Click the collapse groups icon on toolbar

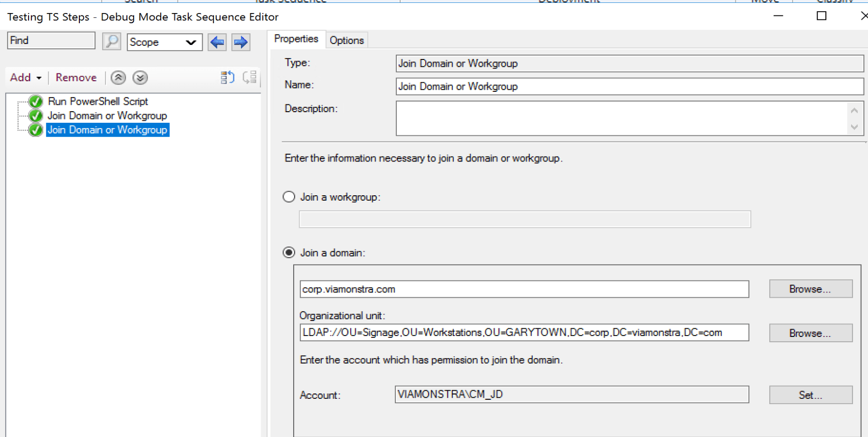[249, 77]
